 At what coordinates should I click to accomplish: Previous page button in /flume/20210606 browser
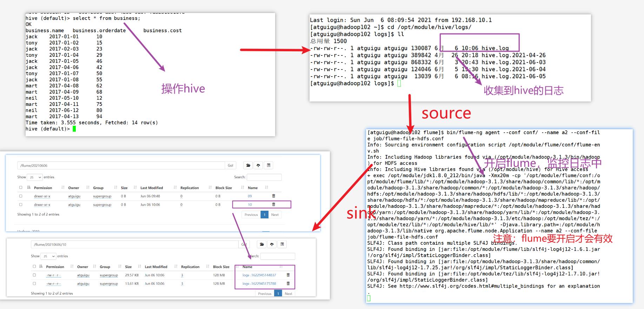[x=251, y=215]
